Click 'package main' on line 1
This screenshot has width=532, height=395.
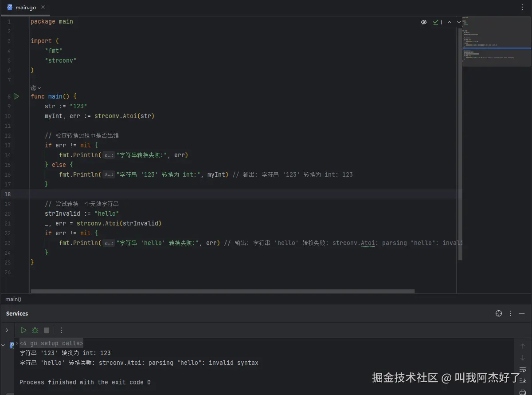(52, 22)
